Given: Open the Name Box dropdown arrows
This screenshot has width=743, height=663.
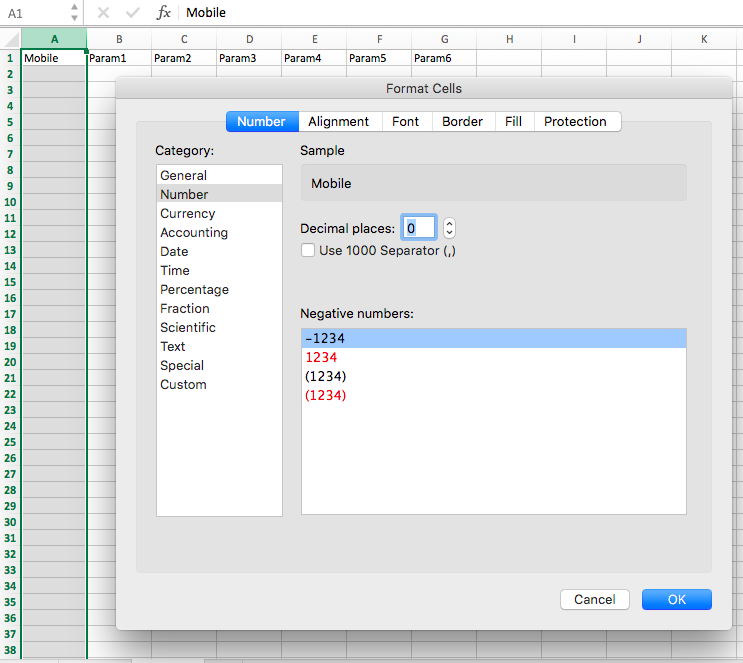Looking at the screenshot, I should coord(74,13).
